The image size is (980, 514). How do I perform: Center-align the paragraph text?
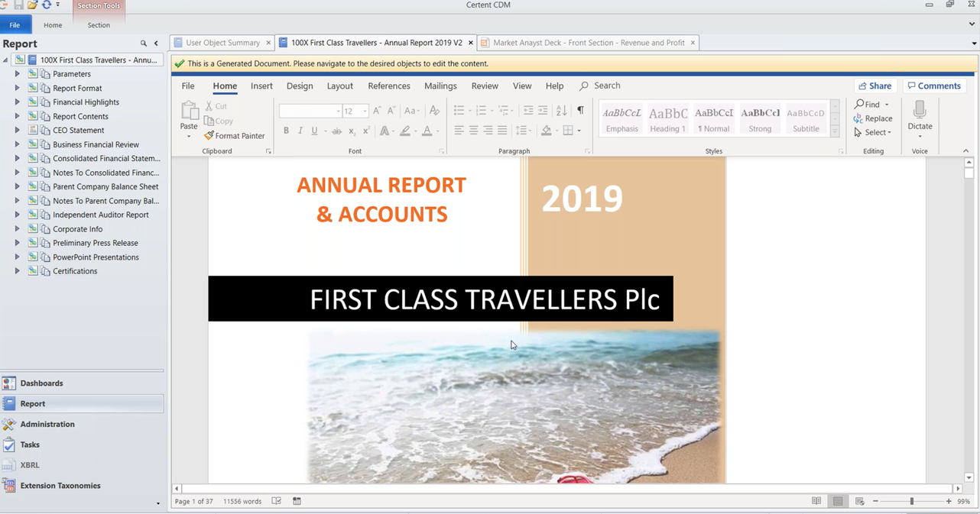(x=473, y=131)
